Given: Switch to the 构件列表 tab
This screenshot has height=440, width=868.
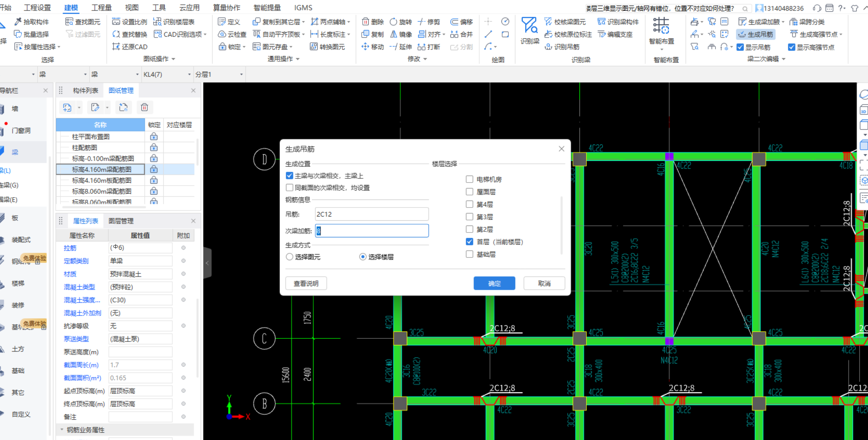Looking at the screenshot, I should click(x=86, y=90).
